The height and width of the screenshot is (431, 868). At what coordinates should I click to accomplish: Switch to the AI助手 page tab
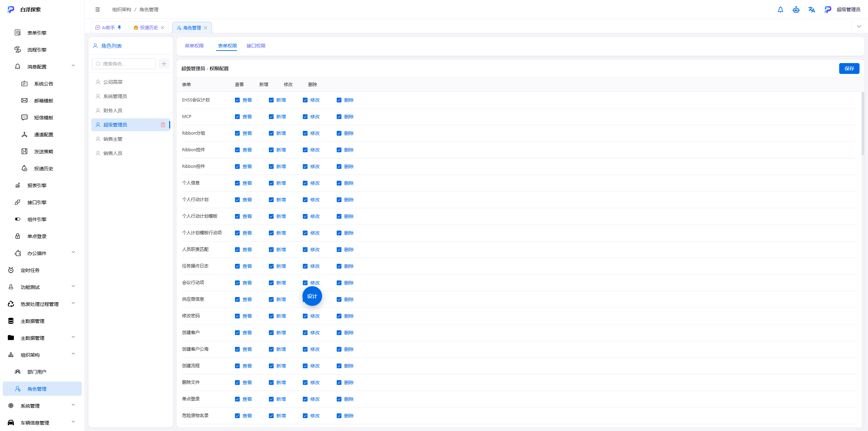tap(108, 27)
